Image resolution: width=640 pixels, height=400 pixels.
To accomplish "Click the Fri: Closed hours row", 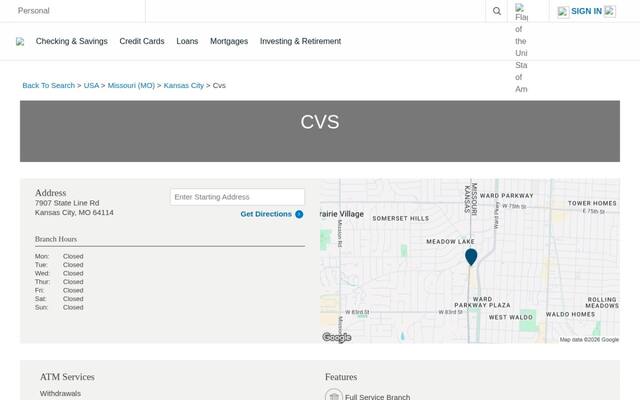I will coord(59,290).
